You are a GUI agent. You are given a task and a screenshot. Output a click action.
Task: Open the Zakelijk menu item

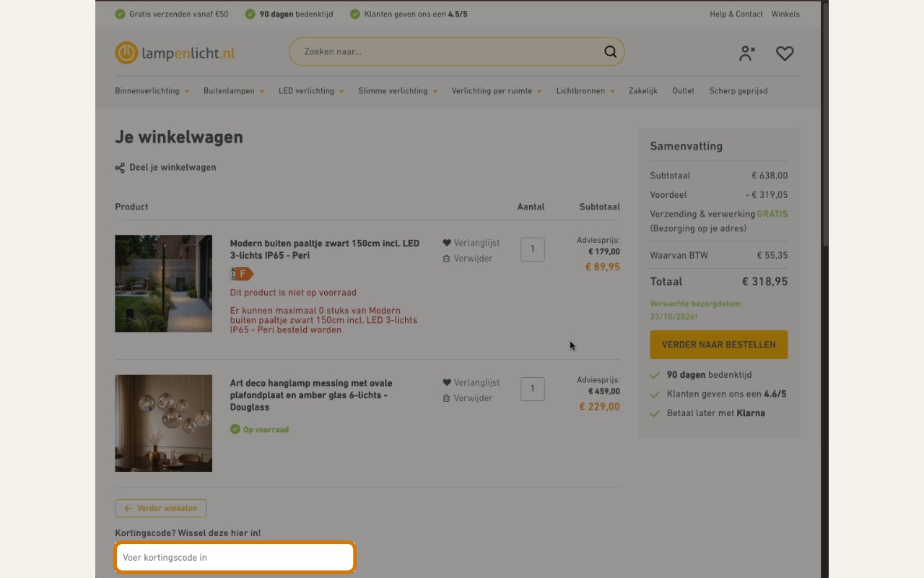(642, 91)
